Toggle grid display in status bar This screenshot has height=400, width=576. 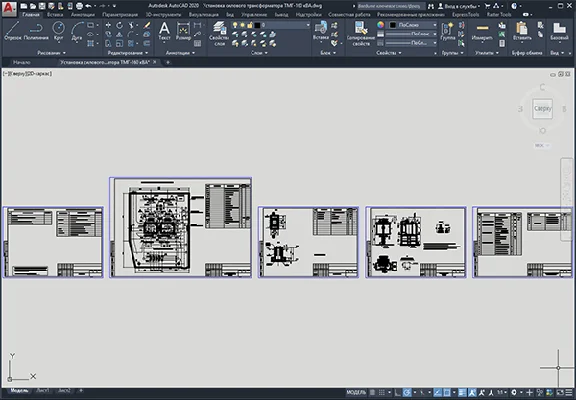point(382,392)
